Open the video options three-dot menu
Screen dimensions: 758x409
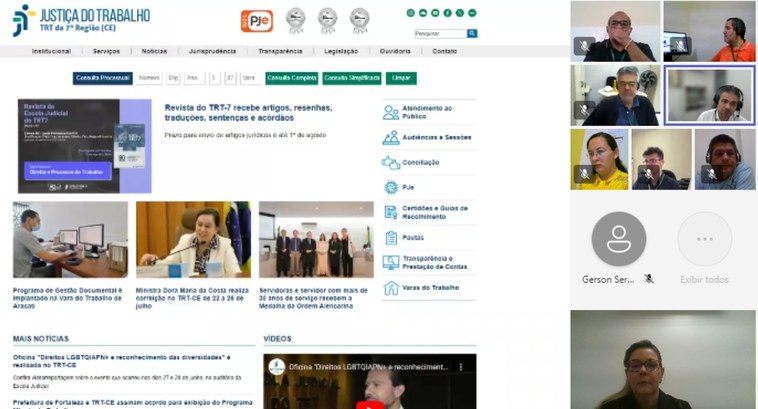tap(461, 367)
